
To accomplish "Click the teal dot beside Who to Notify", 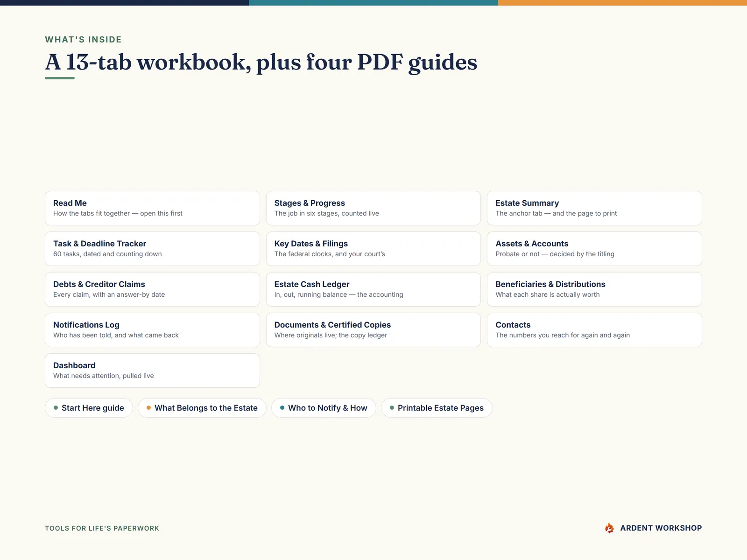I will (282, 408).
